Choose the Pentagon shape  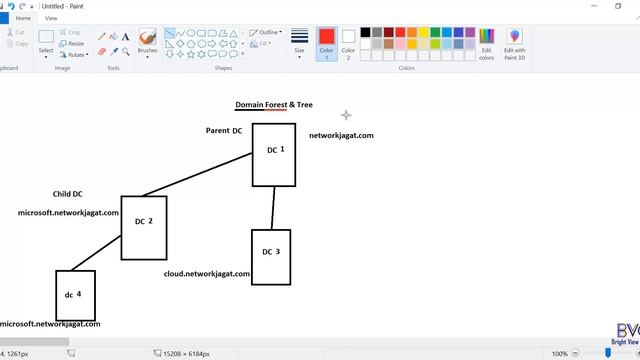[191, 44]
